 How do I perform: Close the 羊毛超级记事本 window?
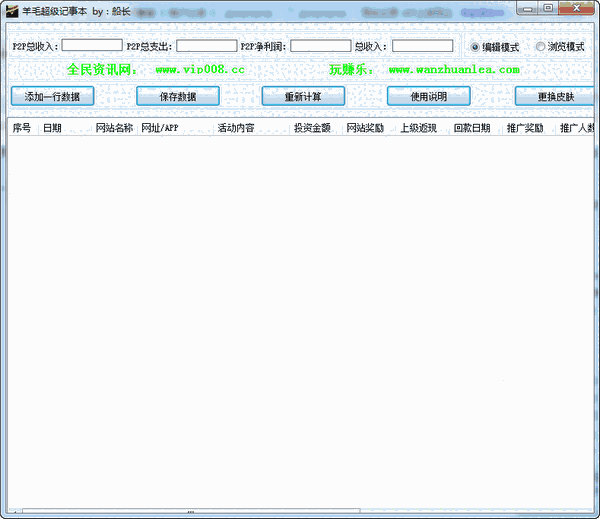pos(576,8)
